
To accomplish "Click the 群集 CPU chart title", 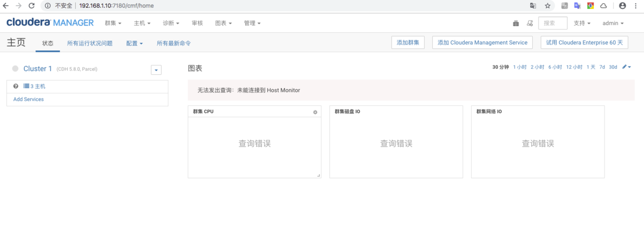I will coord(203,112).
